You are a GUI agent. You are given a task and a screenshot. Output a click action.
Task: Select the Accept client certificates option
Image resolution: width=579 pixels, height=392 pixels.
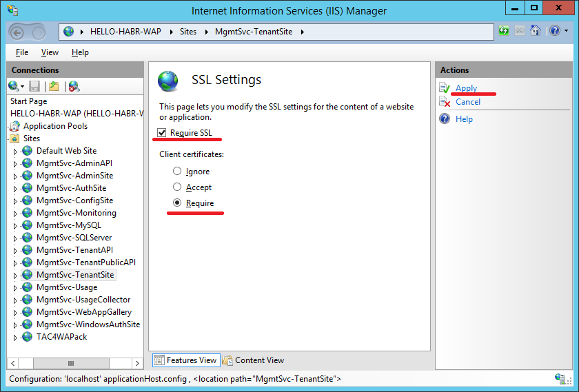tap(177, 187)
